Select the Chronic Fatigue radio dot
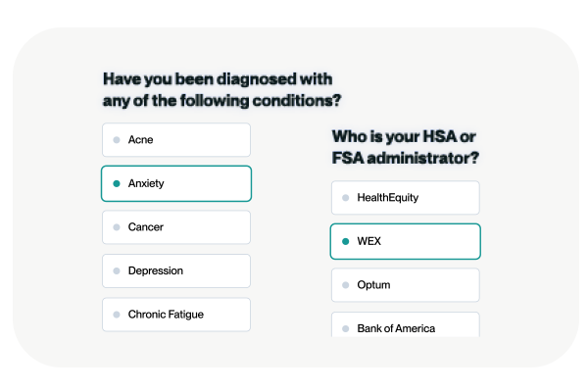The width and height of the screenshot is (588, 392). pyautogui.click(x=117, y=315)
